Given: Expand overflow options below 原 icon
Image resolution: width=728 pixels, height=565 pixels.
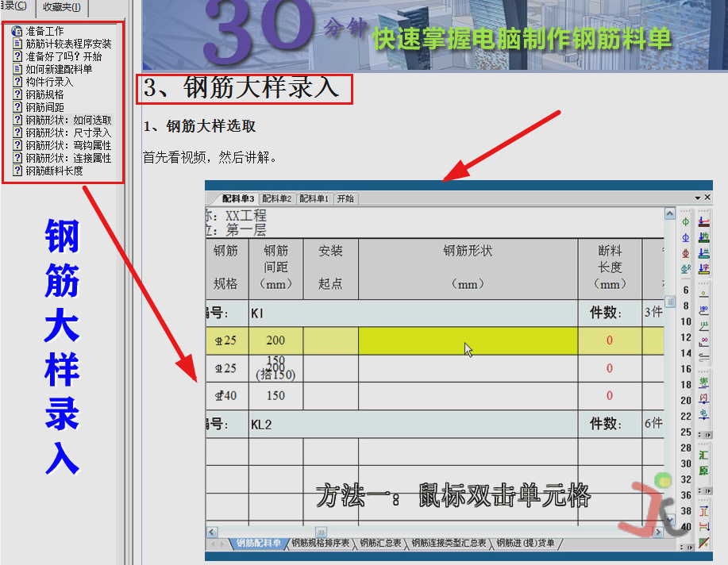Looking at the screenshot, I should (x=705, y=490).
